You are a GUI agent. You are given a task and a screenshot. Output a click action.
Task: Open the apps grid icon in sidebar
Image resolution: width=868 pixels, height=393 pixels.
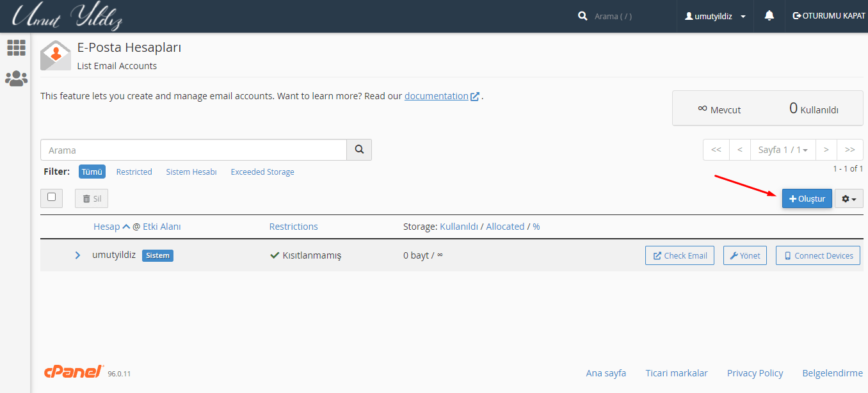(16, 47)
